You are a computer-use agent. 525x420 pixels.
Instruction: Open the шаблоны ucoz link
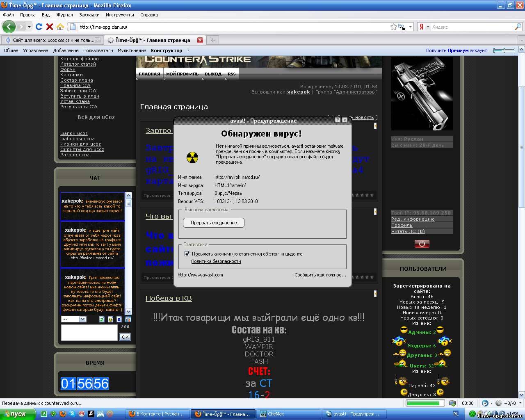[x=77, y=139]
